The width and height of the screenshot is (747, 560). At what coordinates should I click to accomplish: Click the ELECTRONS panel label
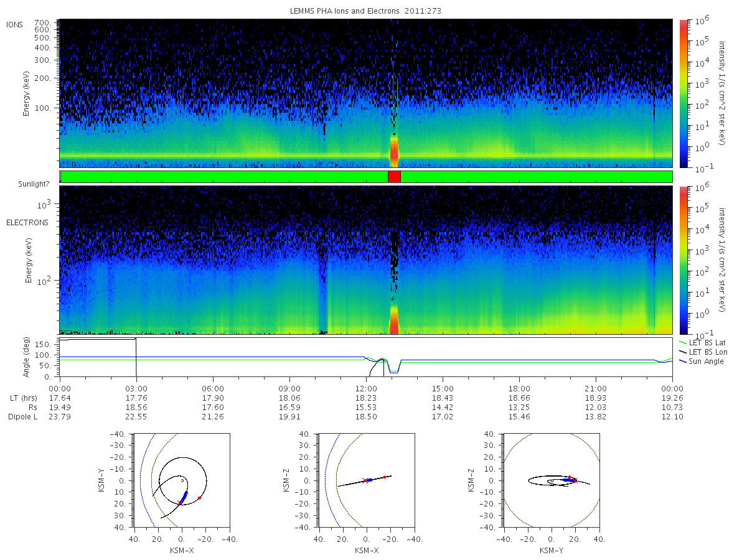tap(27, 222)
